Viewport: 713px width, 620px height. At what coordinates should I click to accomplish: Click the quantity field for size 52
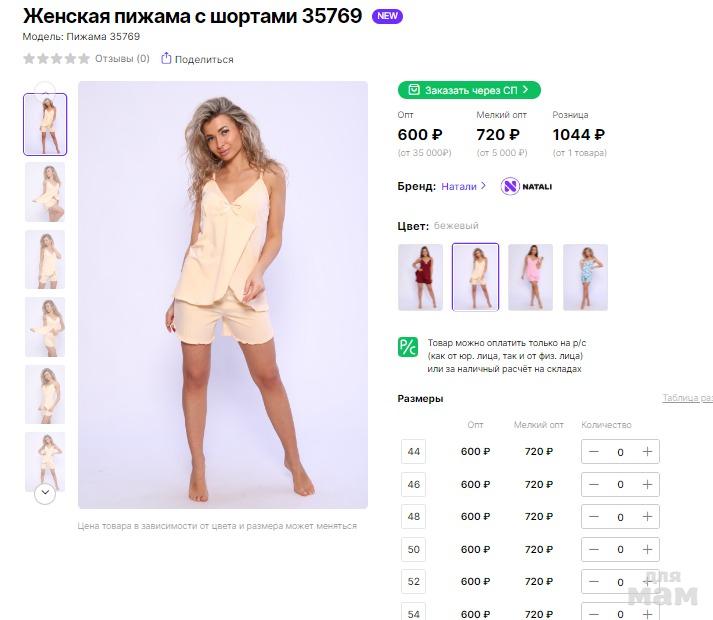(620, 582)
